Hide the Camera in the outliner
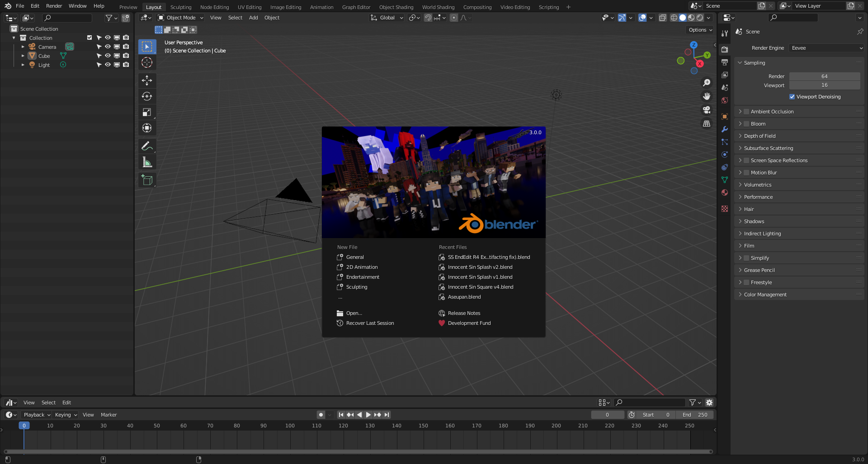Viewport: 868px width, 464px height. click(x=108, y=47)
